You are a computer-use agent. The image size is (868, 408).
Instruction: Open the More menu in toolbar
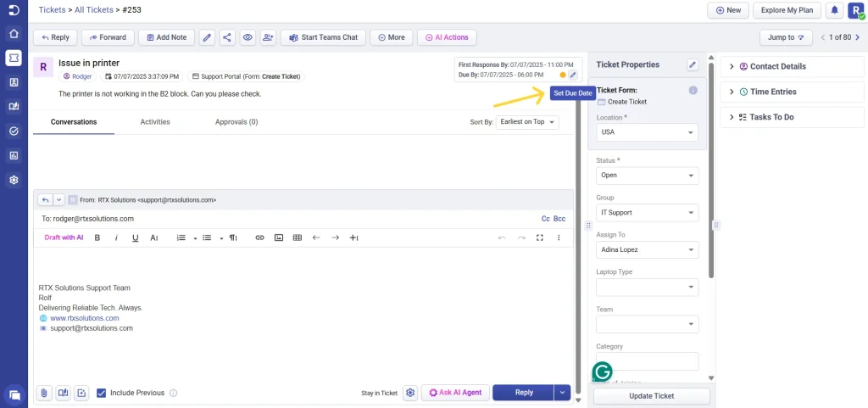point(392,37)
